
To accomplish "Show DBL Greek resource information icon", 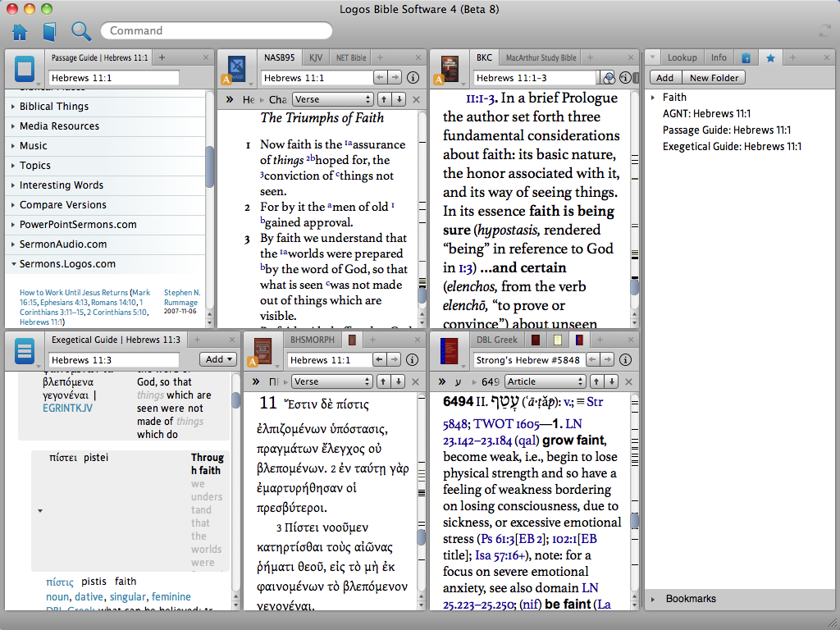I will coord(625,360).
